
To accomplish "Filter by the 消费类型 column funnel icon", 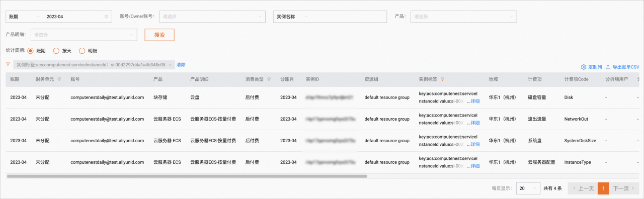I will pos(269,79).
